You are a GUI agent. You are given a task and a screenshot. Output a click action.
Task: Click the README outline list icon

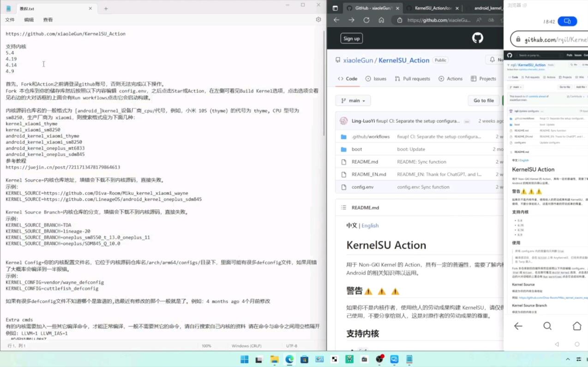[x=343, y=207]
